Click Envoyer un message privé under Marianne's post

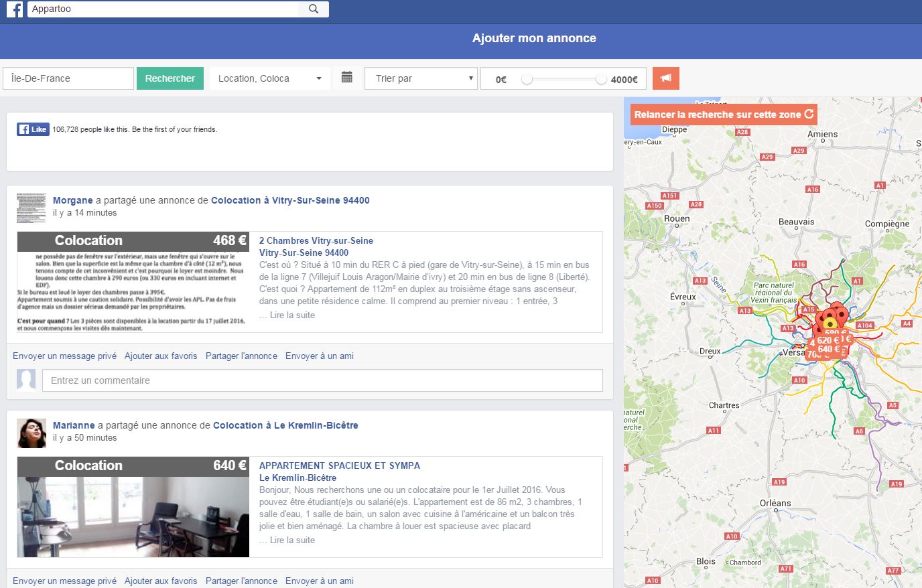(x=64, y=581)
